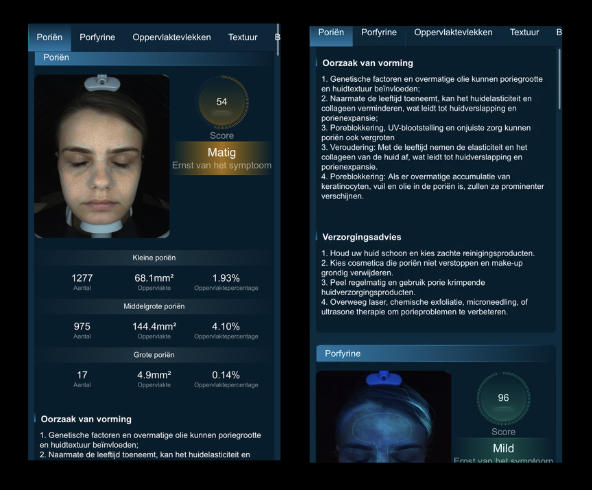Click the 68.1mm² surface value
The width and height of the screenshot is (592, 490).
pyautogui.click(x=154, y=278)
